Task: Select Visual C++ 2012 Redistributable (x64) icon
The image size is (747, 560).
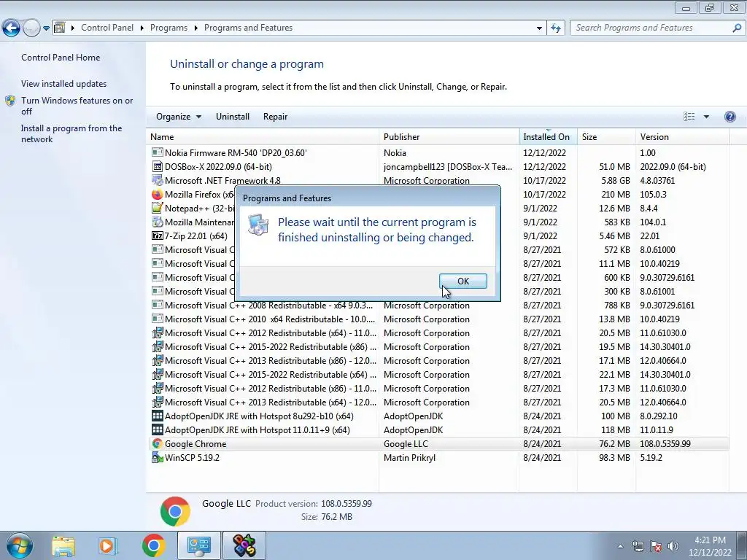Action: (x=158, y=332)
